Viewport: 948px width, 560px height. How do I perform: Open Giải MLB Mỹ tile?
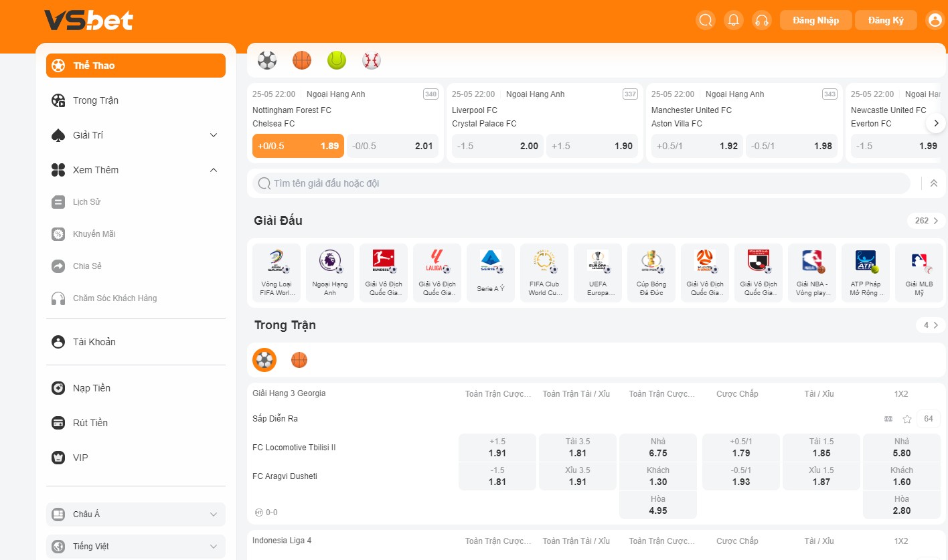(x=919, y=273)
